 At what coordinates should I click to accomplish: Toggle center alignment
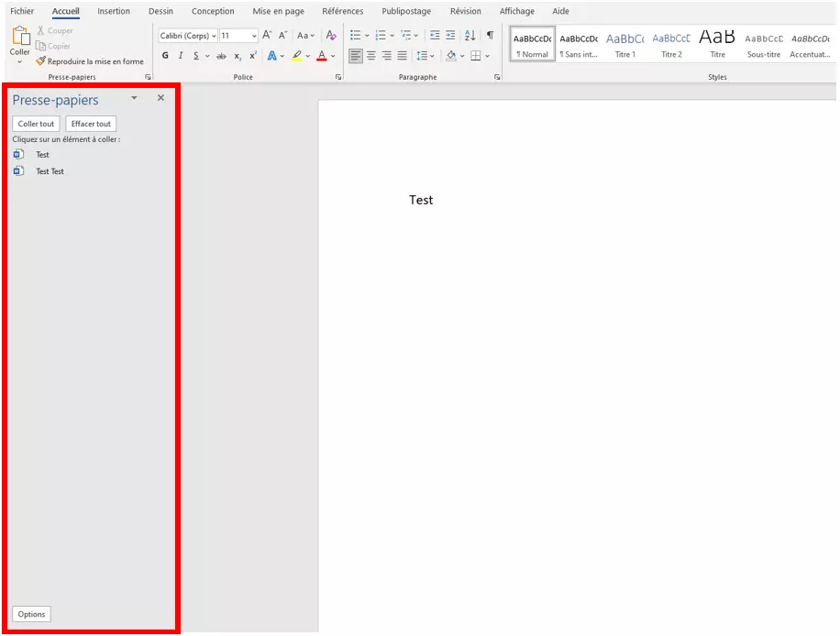370,56
